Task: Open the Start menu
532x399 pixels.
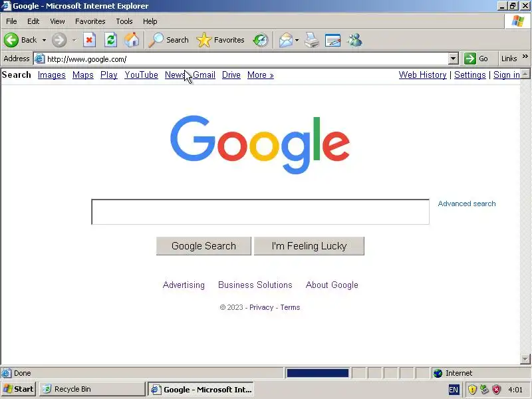Action: tap(19, 389)
